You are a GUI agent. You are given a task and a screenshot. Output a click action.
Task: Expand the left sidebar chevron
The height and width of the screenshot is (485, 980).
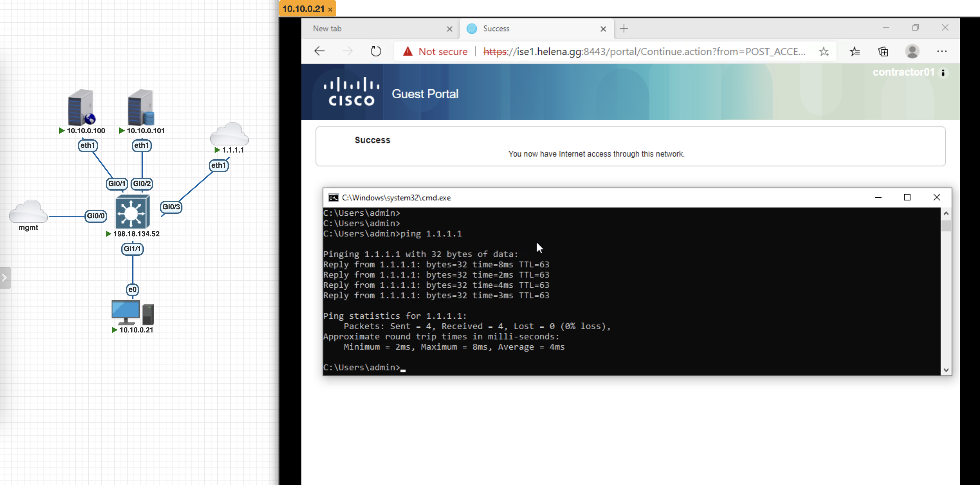tap(5, 278)
